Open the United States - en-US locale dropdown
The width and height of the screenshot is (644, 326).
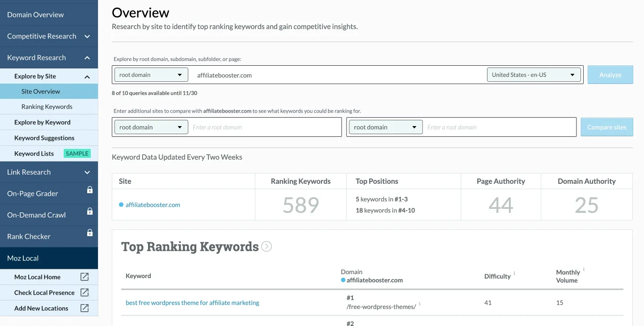534,75
